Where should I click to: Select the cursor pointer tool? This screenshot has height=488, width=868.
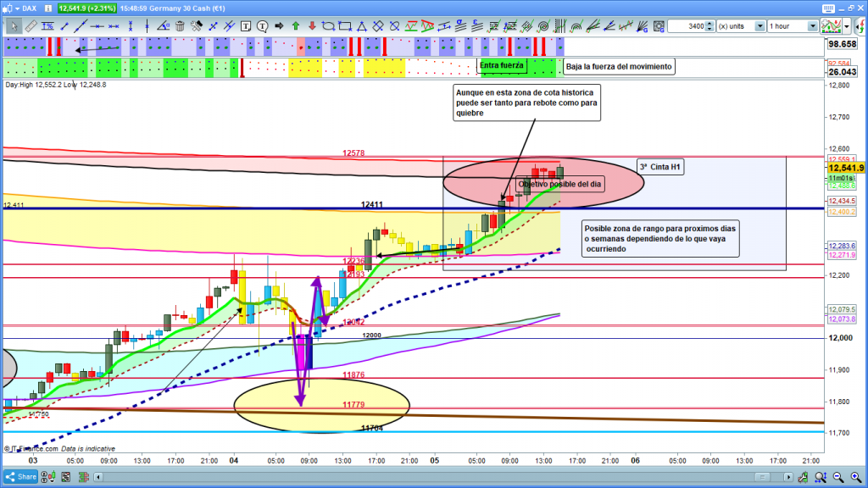click(14, 26)
